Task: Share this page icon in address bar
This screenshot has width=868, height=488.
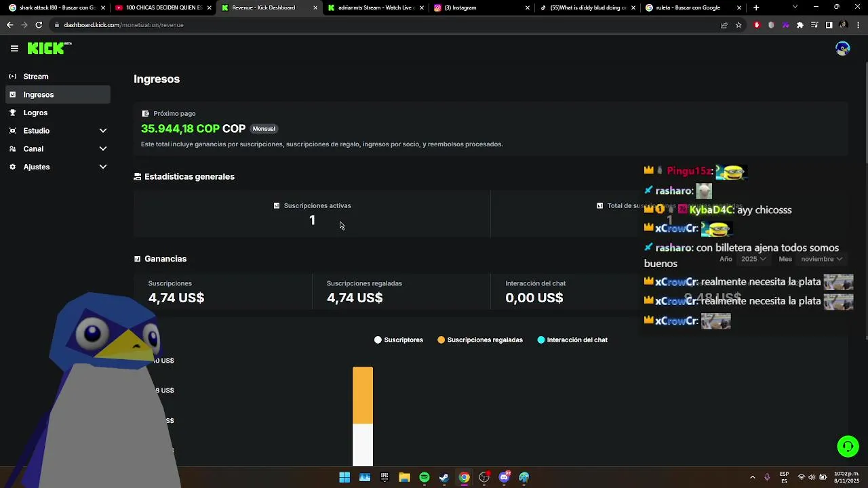Action: click(x=724, y=25)
